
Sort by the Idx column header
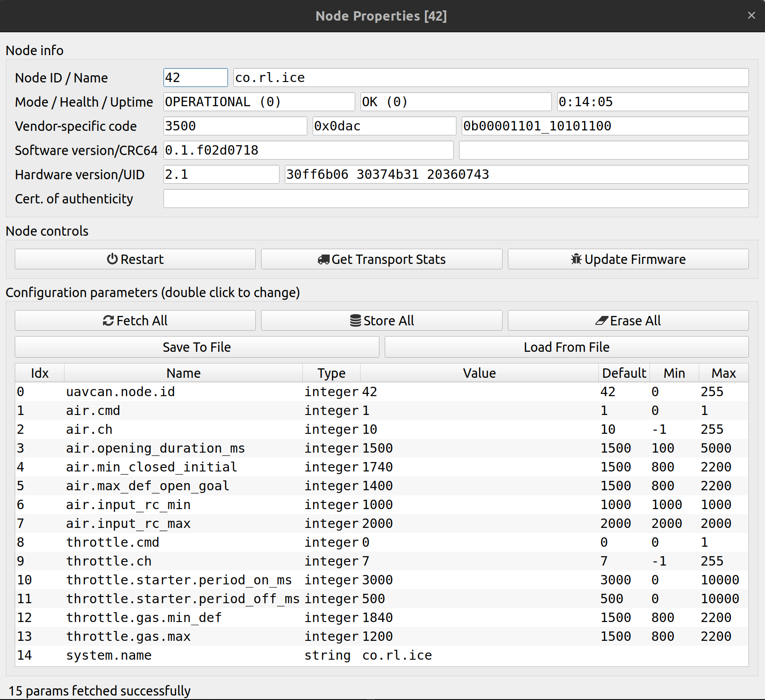[x=40, y=373]
